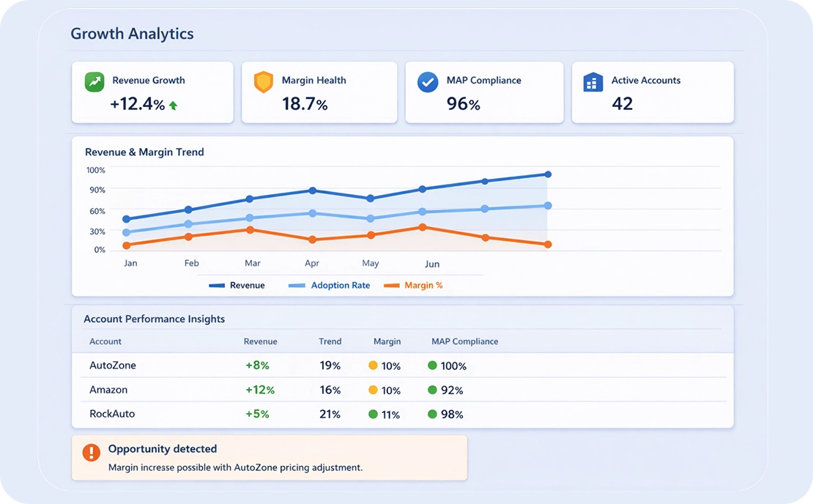The height and width of the screenshot is (504, 813).
Task: Sort table by the Account column header
Action: pos(105,341)
